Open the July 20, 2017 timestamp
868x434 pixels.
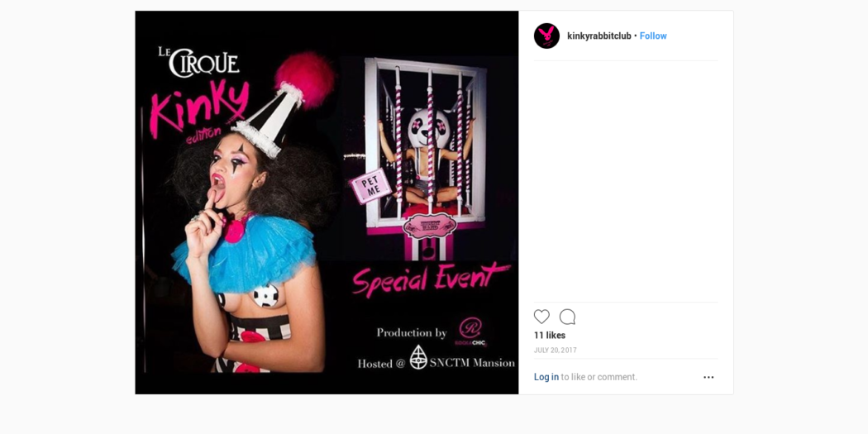556,351
